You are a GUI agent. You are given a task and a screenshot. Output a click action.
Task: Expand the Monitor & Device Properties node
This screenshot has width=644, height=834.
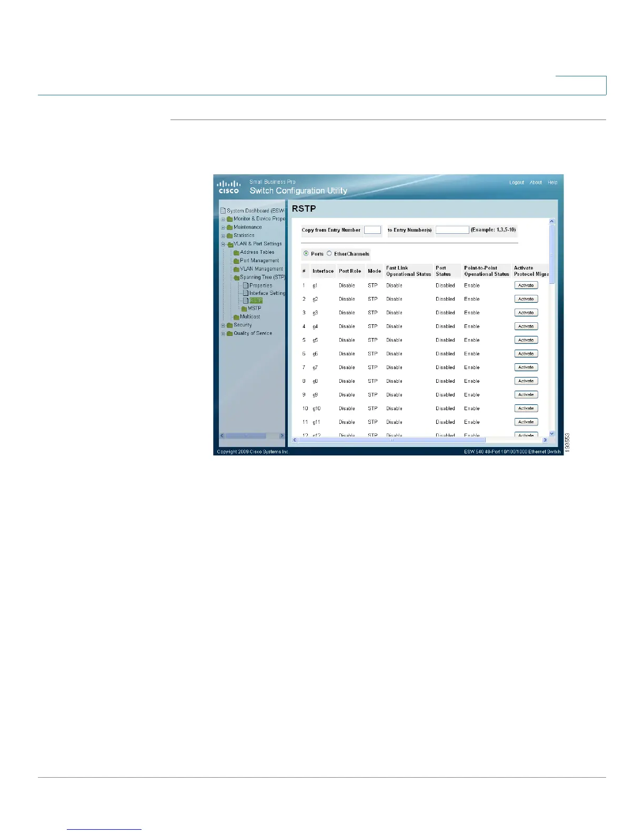tap(223, 219)
